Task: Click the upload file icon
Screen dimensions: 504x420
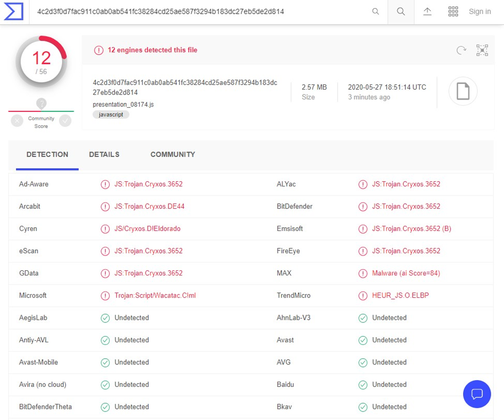Action: point(427,12)
